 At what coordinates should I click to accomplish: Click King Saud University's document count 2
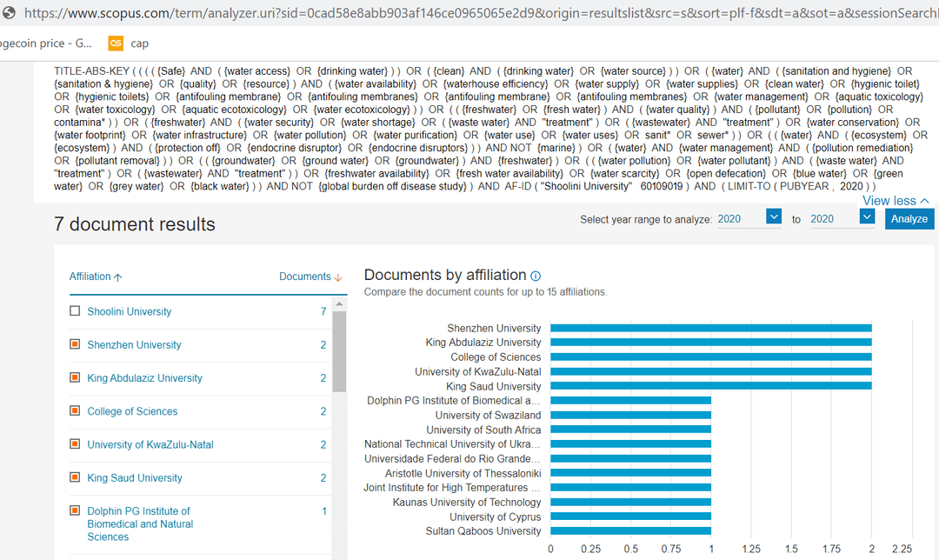323,478
